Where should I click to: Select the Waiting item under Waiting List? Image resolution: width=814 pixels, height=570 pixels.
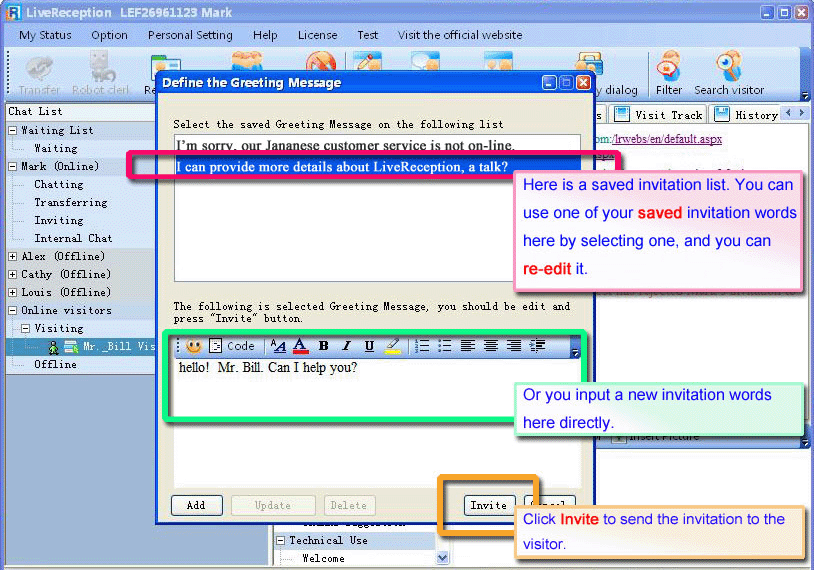(56, 148)
